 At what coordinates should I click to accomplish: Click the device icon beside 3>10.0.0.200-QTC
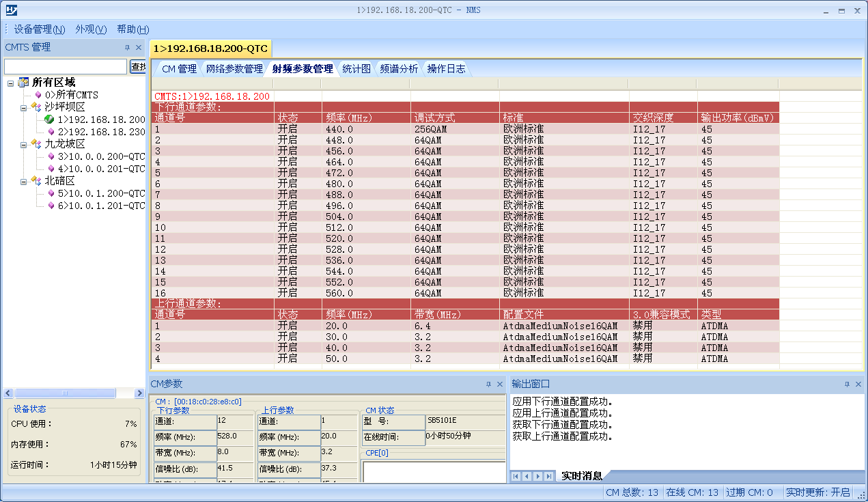[x=51, y=156]
